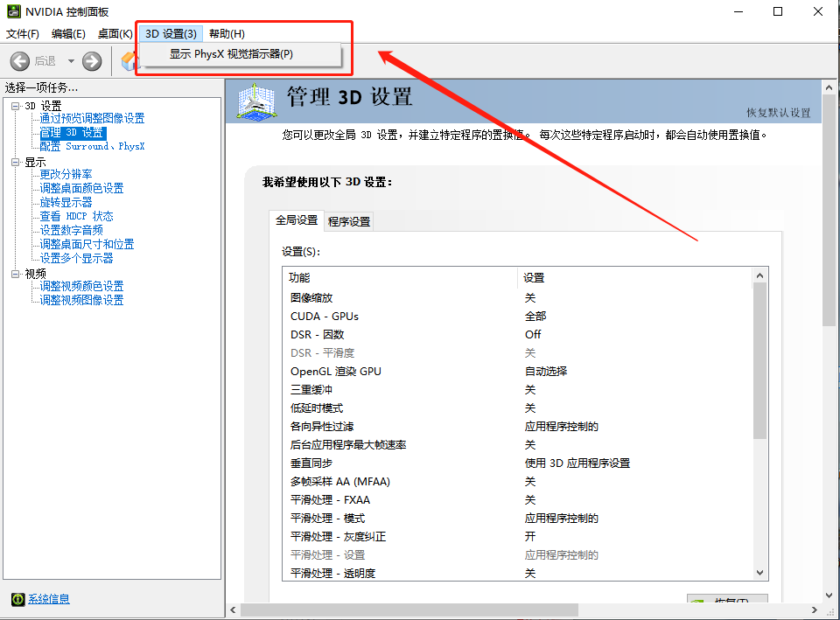840x620 pixels.
Task: Collapse the 视频 tree node
Action: 16,274
